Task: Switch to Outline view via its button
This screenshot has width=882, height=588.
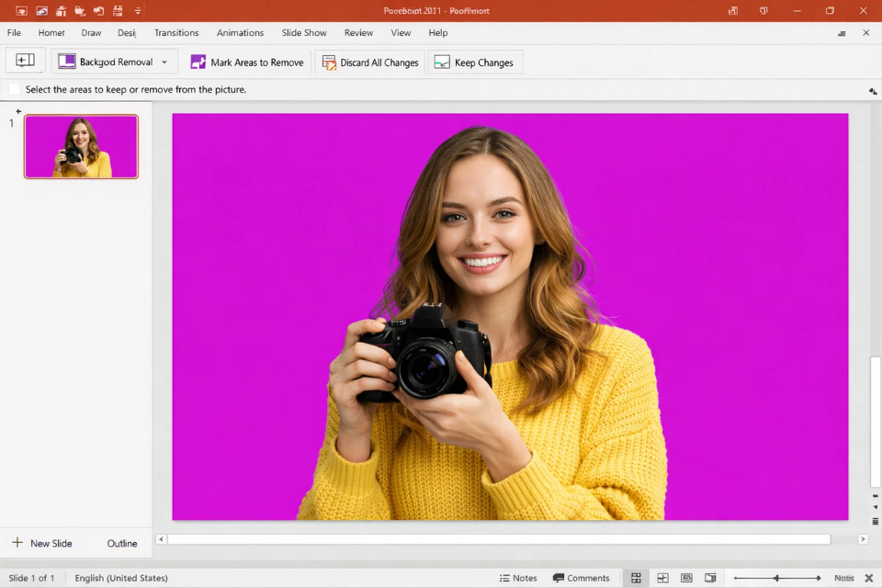Action: (x=121, y=543)
